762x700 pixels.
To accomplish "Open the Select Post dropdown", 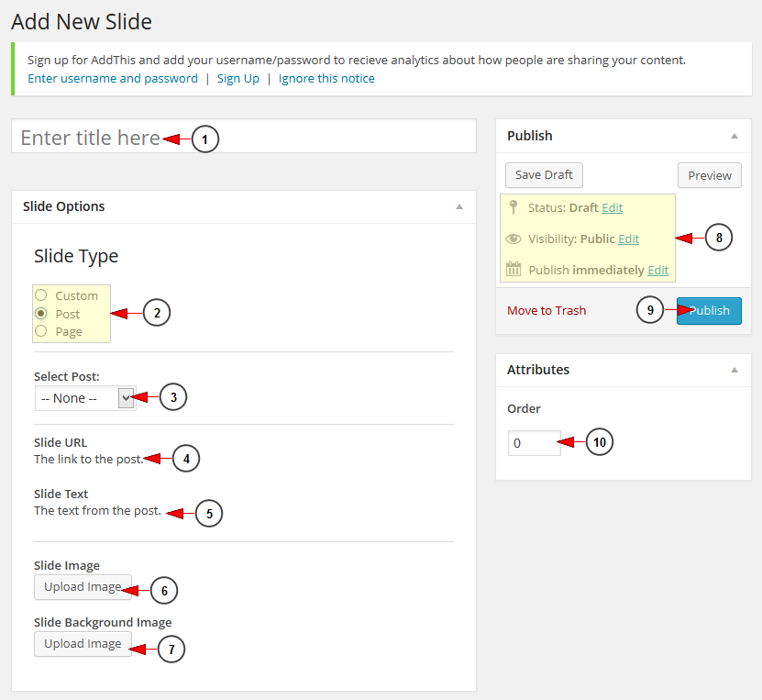I will point(85,398).
